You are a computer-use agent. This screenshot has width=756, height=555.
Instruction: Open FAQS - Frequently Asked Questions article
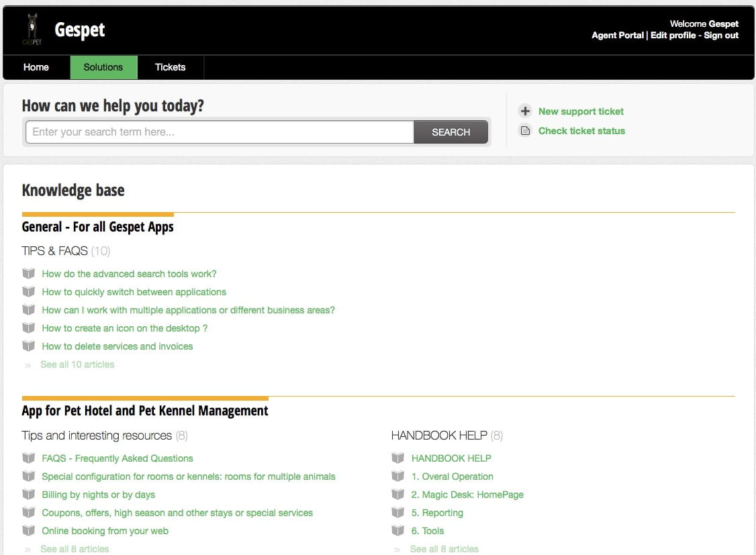click(x=117, y=458)
